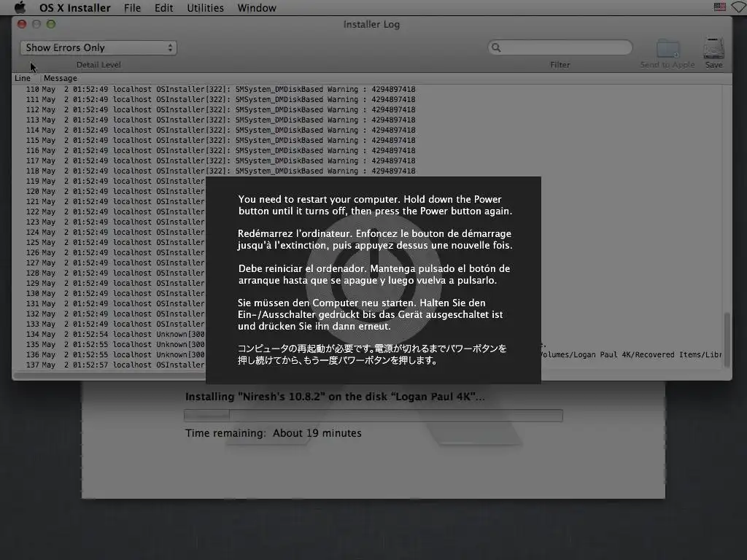747x560 pixels.
Task: Open the File menu
Action: [x=133, y=7]
